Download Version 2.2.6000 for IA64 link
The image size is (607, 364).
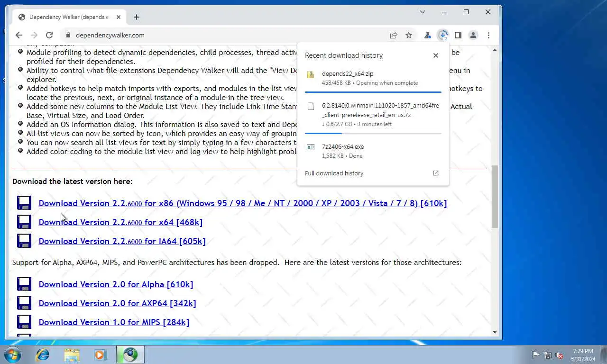[122, 241]
